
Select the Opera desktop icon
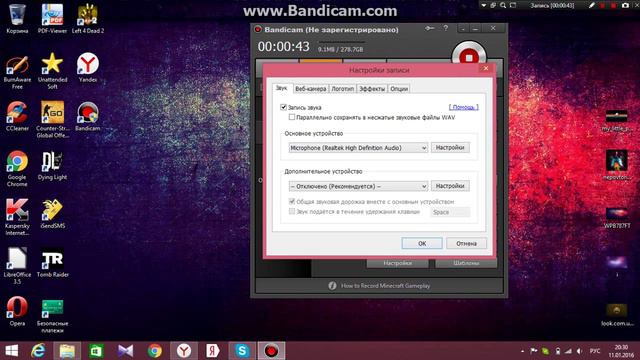click(x=17, y=311)
